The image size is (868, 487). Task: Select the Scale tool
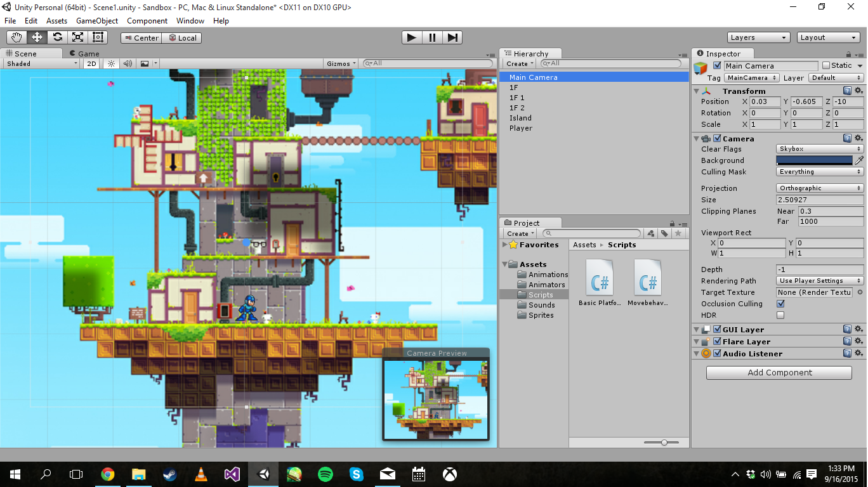[x=77, y=37]
